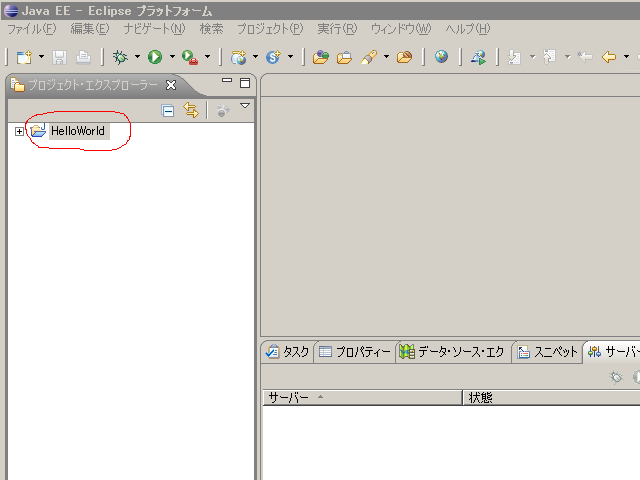This screenshot has width=640, height=480.
Task: Expand the HelloWorld project node
Action: point(19,131)
